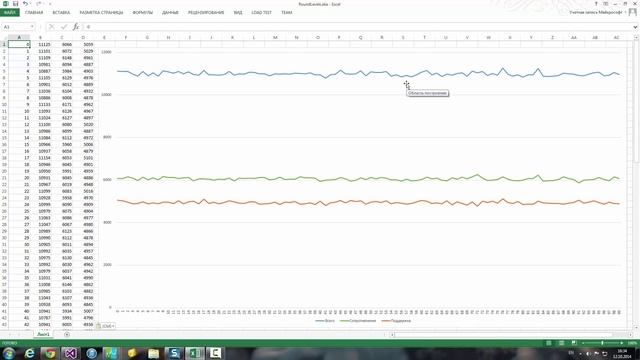Open Visual Studio from taskbar
The height and width of the screenshot is (360, 640).
click(71, 353)
